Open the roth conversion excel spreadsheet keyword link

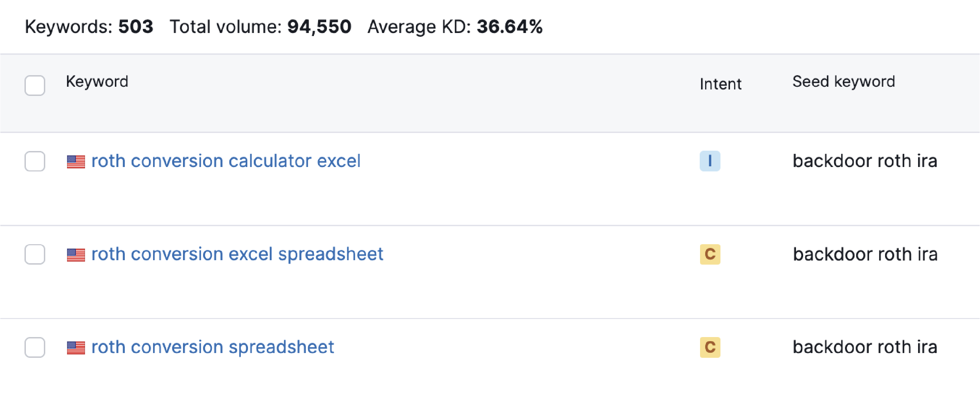click(x=237, y=254)
